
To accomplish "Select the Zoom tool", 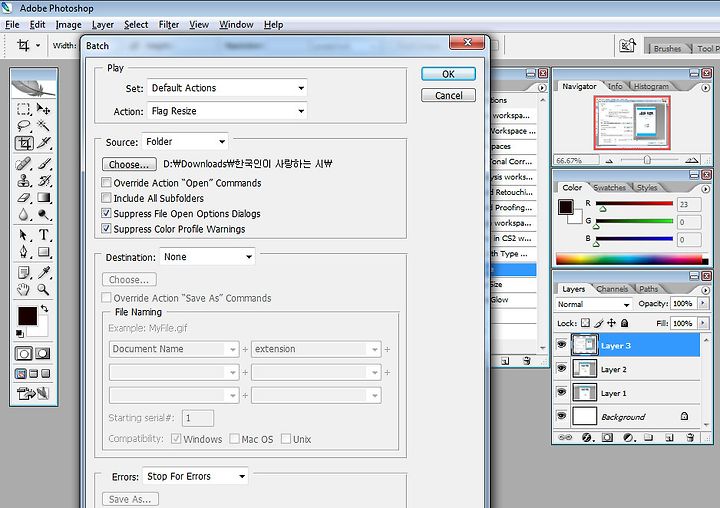I will [x=44, y=289].
